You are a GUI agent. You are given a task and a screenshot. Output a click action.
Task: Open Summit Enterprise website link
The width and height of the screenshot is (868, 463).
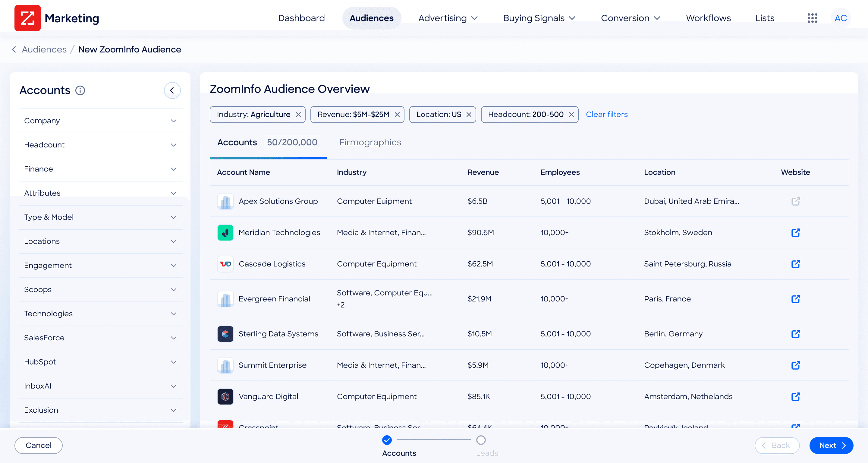click(796, 365)
